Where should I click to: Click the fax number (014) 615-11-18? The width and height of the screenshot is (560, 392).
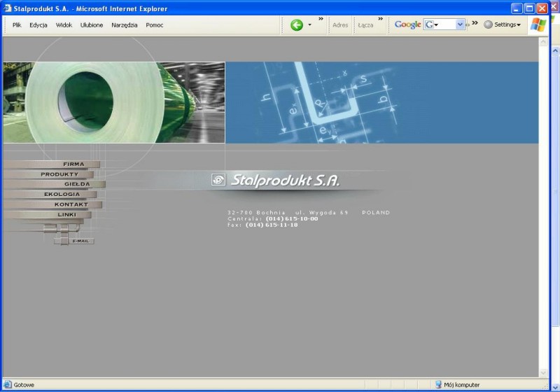coord(272,225)
